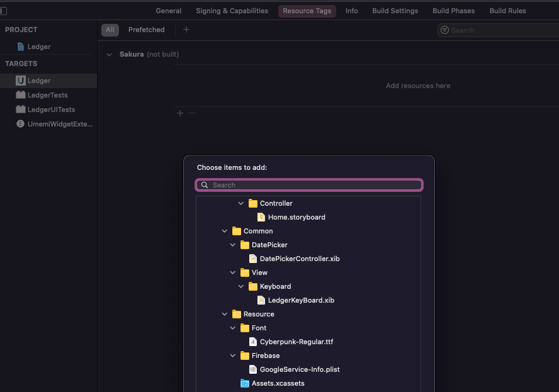Click the Ledger project document icon
559x392 pixels.
pos(21,47)
